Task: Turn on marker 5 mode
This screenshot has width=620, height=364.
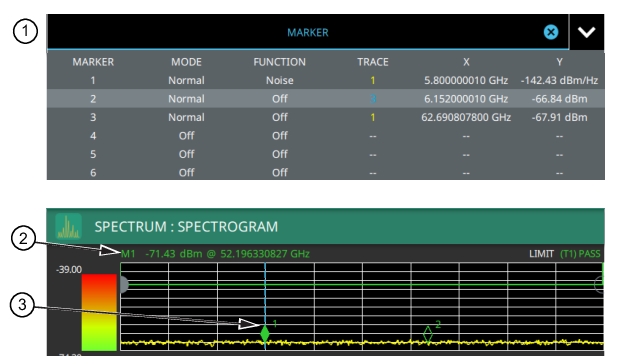Action: (x=186, y=154)
